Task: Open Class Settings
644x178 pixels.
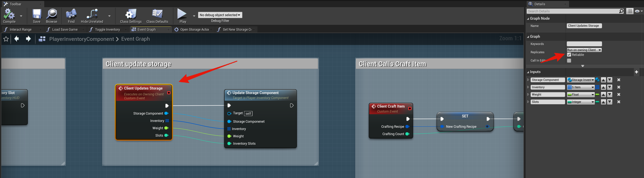Action: coord(131,16)
